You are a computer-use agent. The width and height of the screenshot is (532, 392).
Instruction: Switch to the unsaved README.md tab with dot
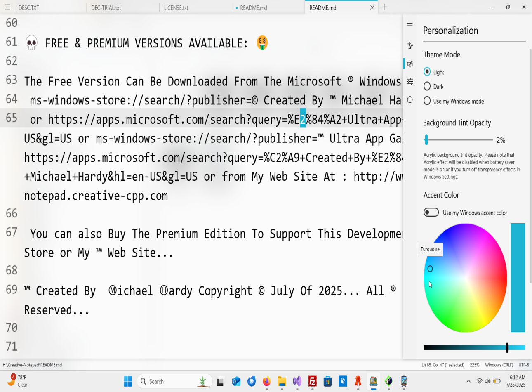(268, 7)
